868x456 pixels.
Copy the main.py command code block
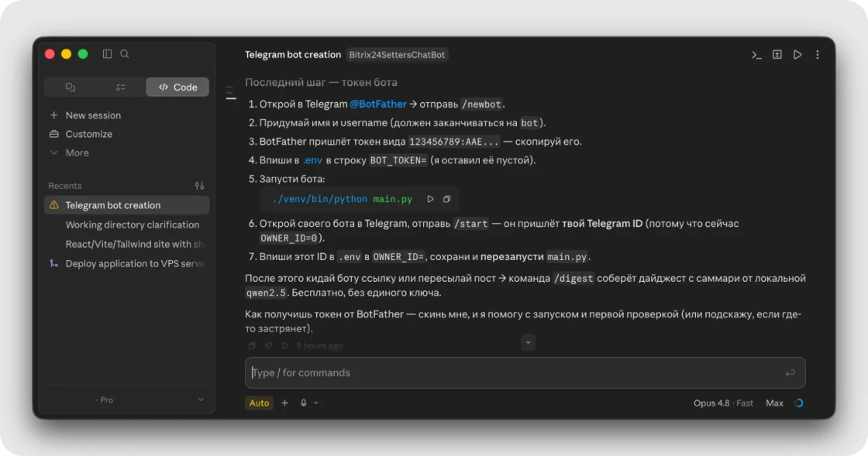click(x=446, y=199)
